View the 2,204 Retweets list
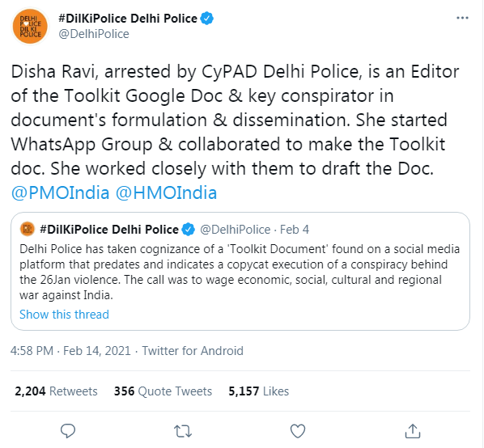The height and width of the screenshot is (448, 484). (x=56, y=391)
